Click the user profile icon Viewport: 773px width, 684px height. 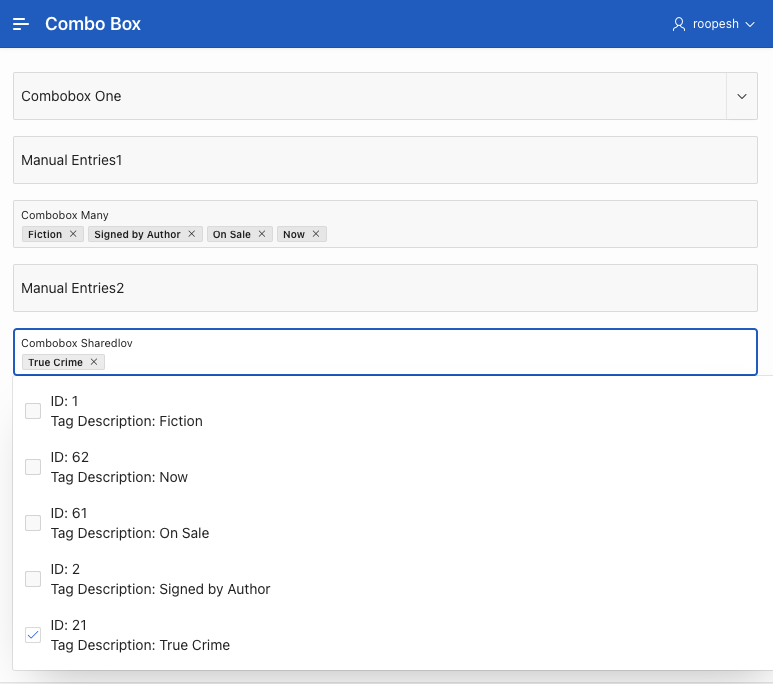[679, 24]
